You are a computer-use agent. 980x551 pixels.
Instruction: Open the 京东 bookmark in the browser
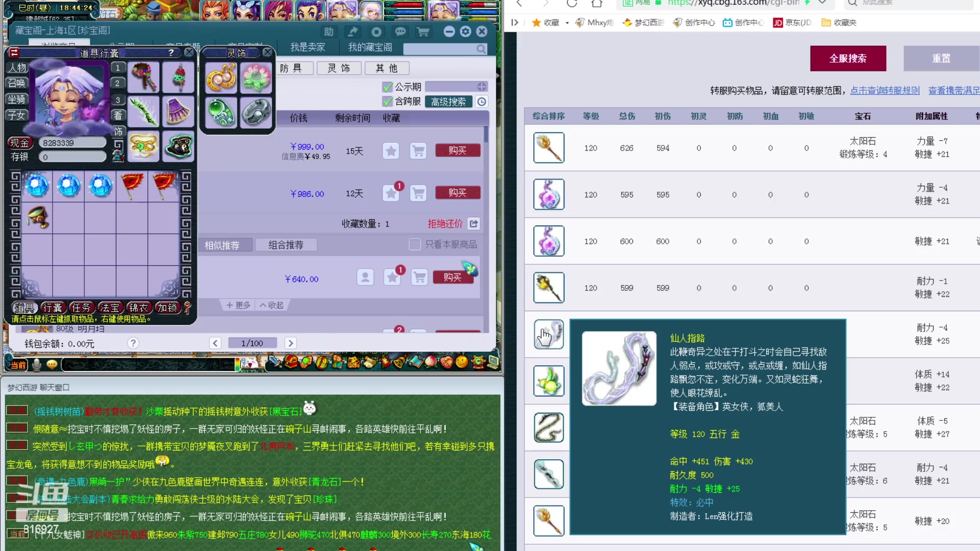(x=792, y=22)
